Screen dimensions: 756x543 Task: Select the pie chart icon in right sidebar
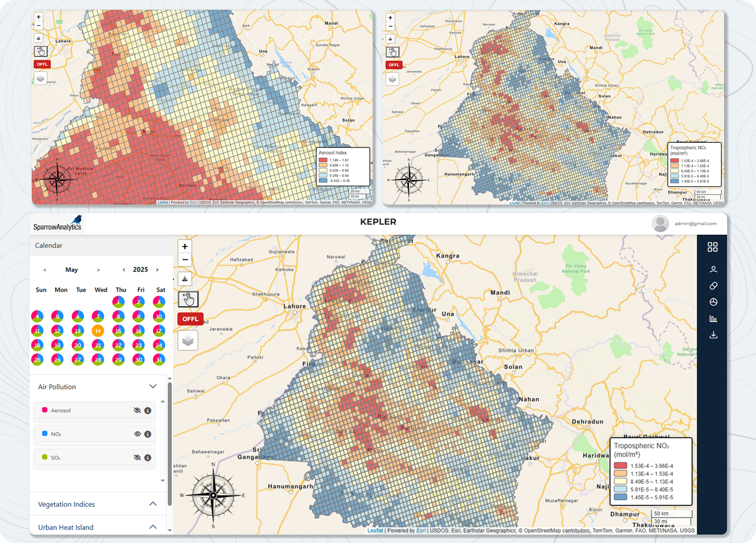pyautogui.click(x=713, y=302)
